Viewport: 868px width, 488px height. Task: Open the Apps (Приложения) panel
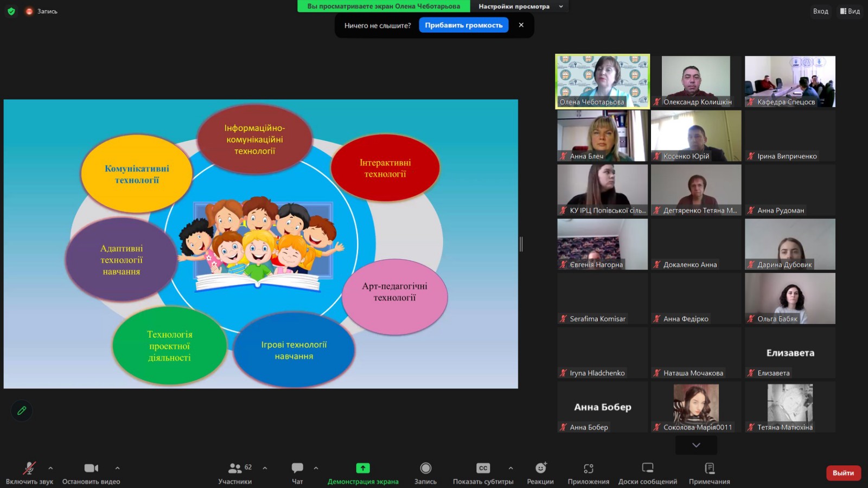point(588,468)
